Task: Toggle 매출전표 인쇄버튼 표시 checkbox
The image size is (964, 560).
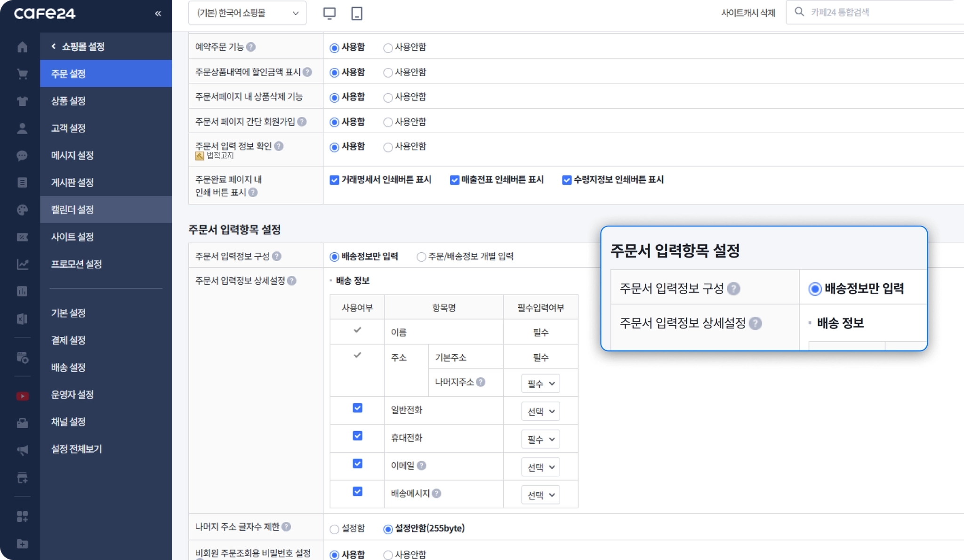Action: coord(454,180)
